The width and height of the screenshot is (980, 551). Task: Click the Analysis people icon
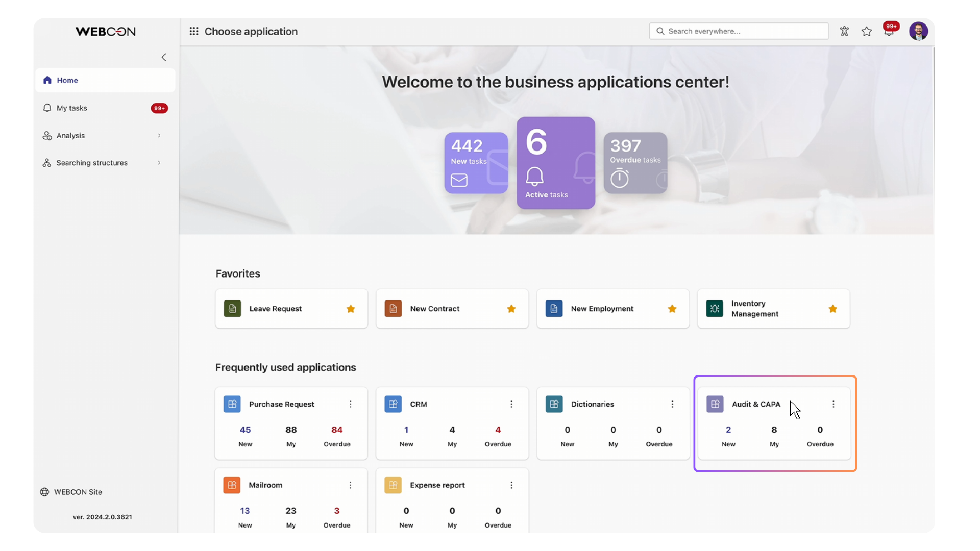(47, 136)
